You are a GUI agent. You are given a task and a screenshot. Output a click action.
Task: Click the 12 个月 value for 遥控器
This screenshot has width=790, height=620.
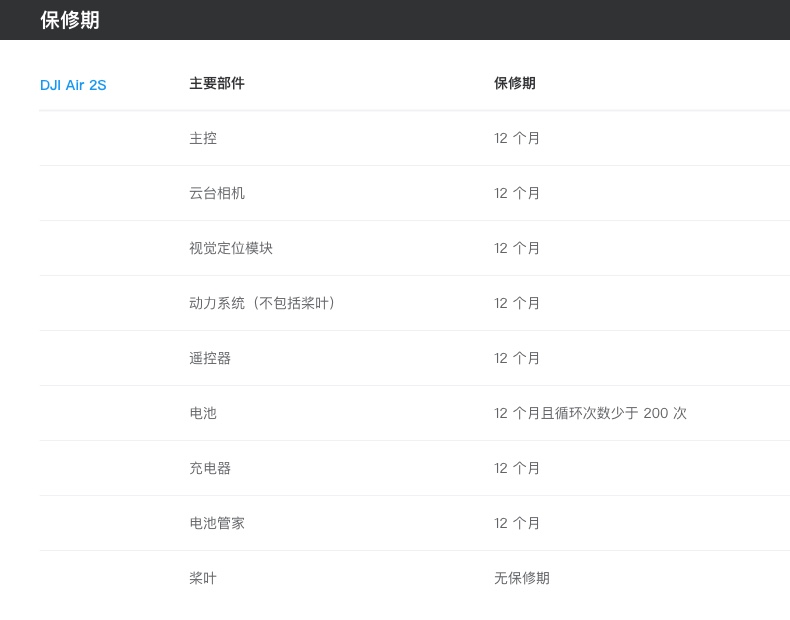tap(516, 358)
